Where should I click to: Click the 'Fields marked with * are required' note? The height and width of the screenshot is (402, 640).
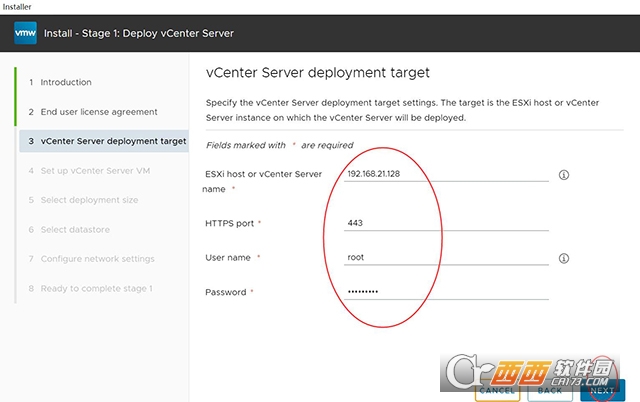pos(280,145)
